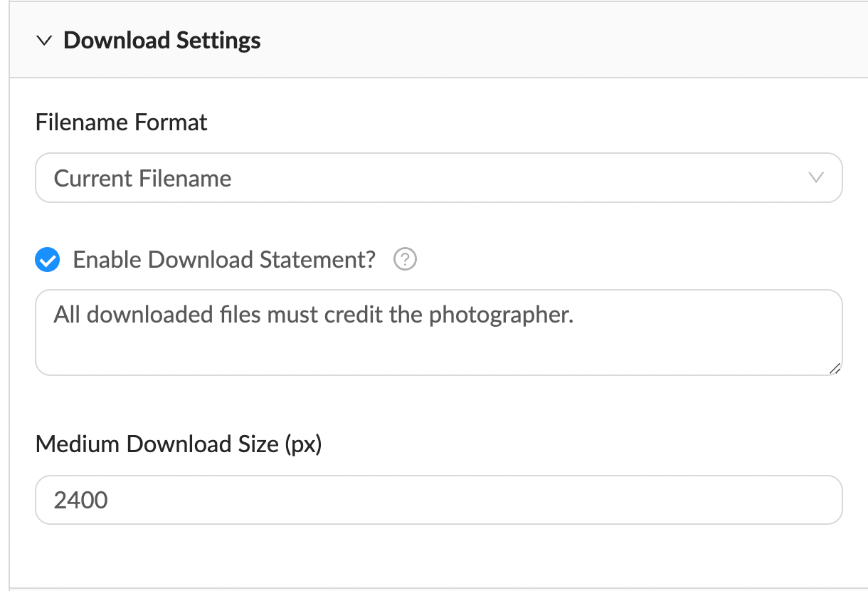This screenshot has height=591, width=868.
Task: Collapse the Download Settings section chevron
Action: click(x=44, y=41)
